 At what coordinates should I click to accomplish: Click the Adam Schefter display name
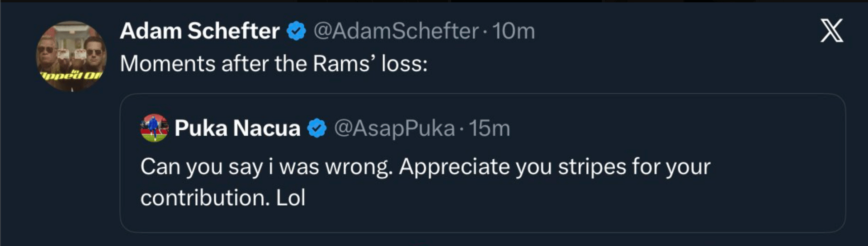[x=199, y=31]
